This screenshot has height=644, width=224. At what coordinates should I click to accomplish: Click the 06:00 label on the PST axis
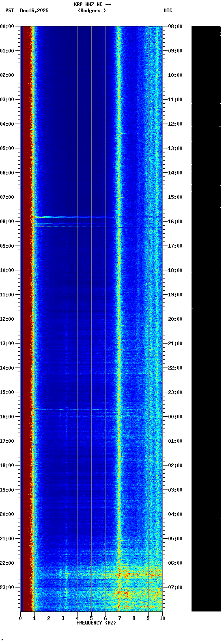pos(7,173)
